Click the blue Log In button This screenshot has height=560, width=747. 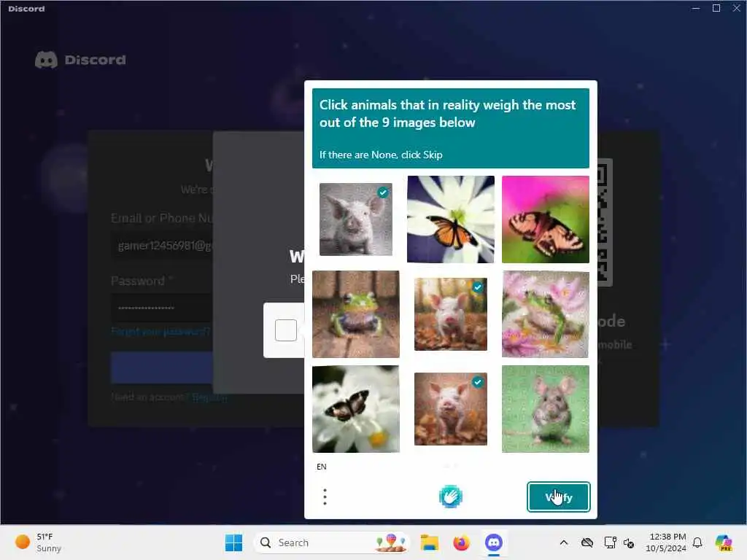tap(162, 367)
